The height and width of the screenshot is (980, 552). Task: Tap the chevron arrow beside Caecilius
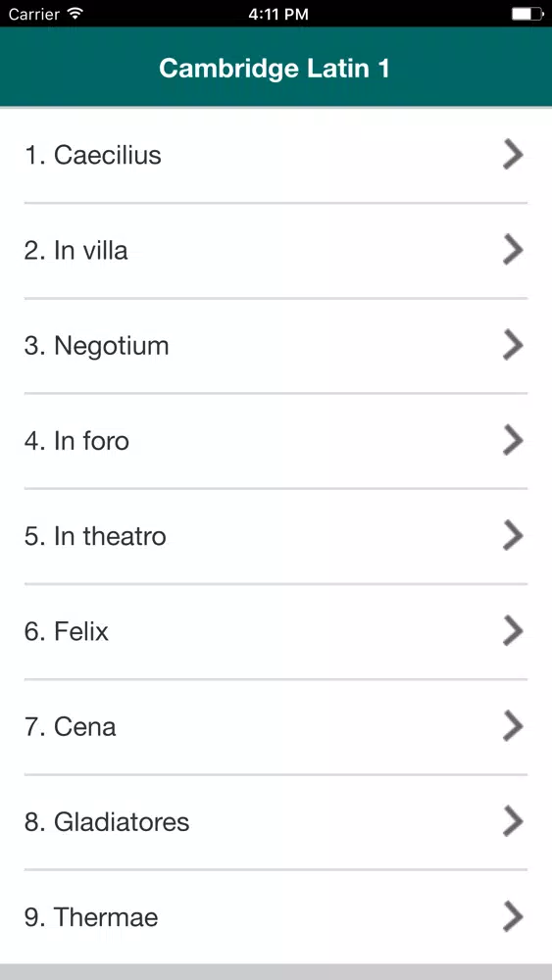(x=513, y=155)
